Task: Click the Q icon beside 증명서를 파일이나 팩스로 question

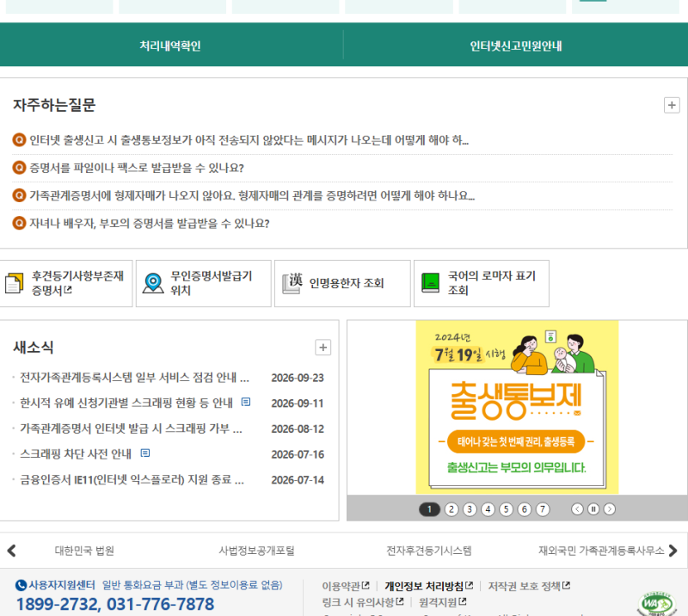Action: tap(19, 167)
